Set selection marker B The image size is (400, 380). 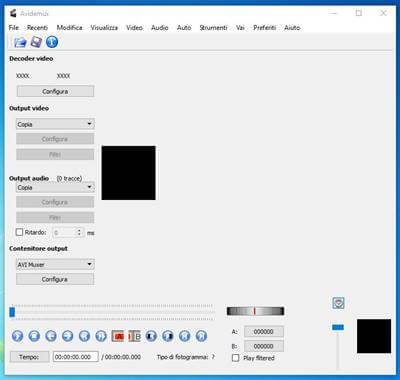[134, 336]
